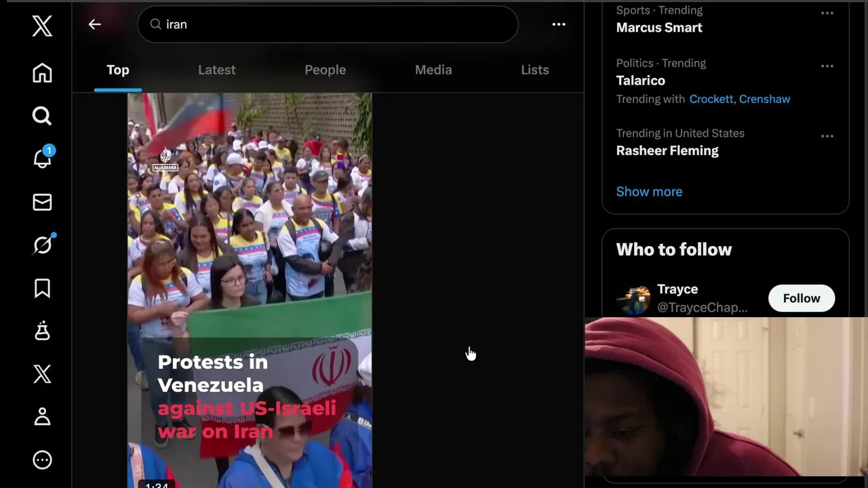The height and width of the screenshot is (488, 868).
Task: Switch to the Lists tab
Action: click(x=535, y=70)
